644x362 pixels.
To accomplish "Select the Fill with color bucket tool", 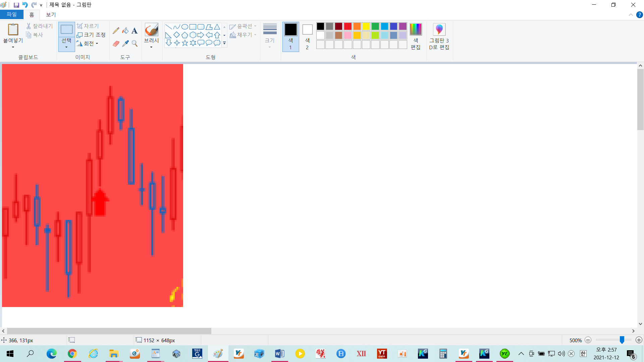I will [125, 31].
